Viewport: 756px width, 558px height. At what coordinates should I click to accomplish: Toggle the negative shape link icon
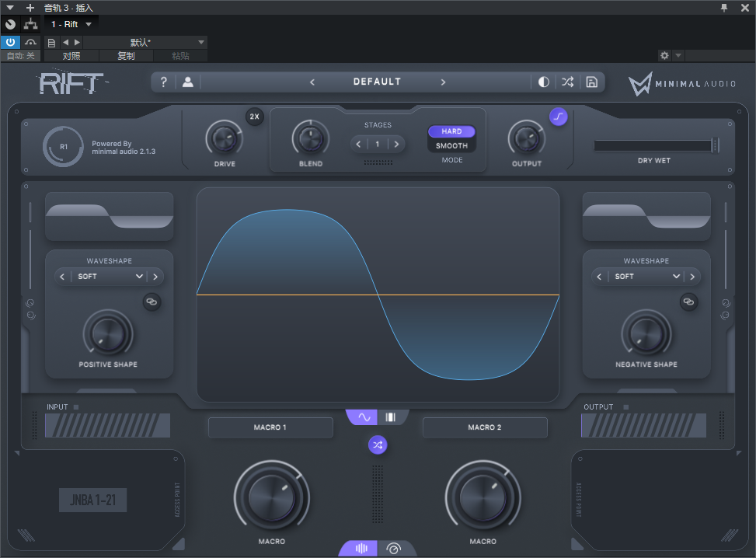689,302
